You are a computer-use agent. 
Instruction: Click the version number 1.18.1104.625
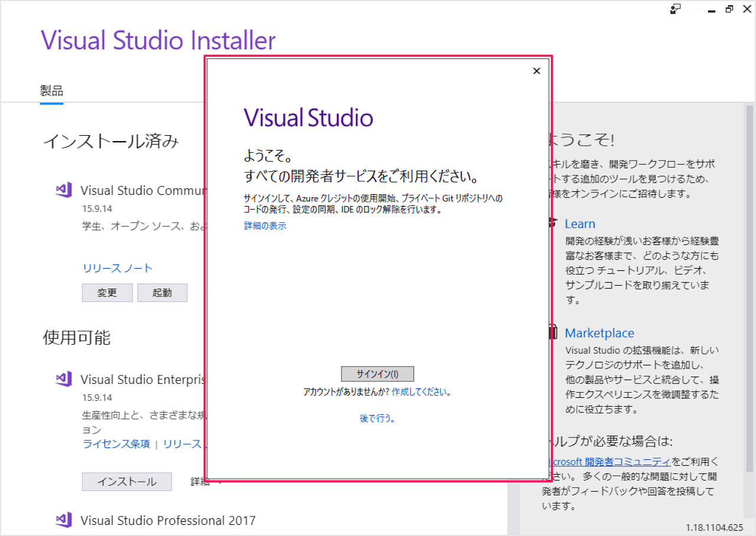[714, 527]
